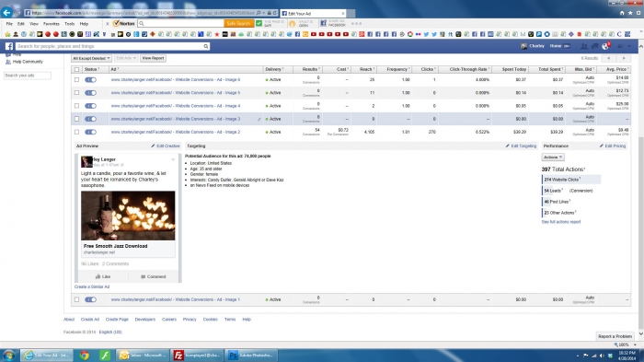Screen dimensions: 644x362
Task: Open the Create a Similar Ad link
Action: tap(92, 286)
